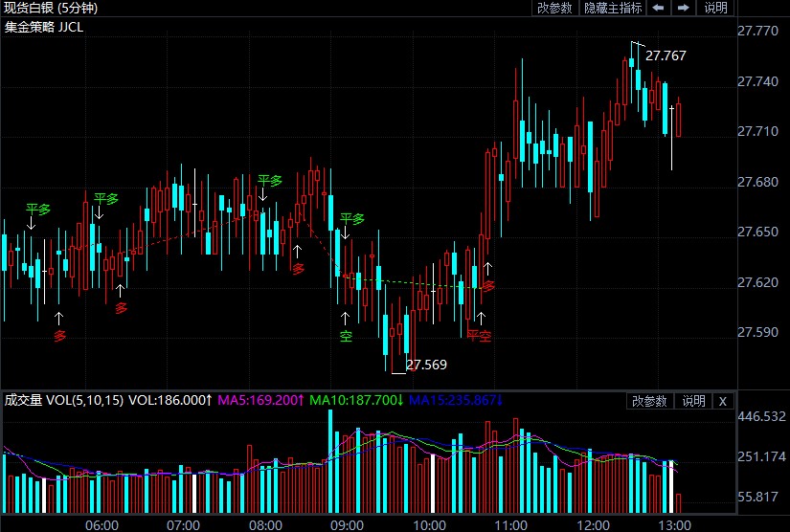Open 说明 for the main chart

coord(716,8)
